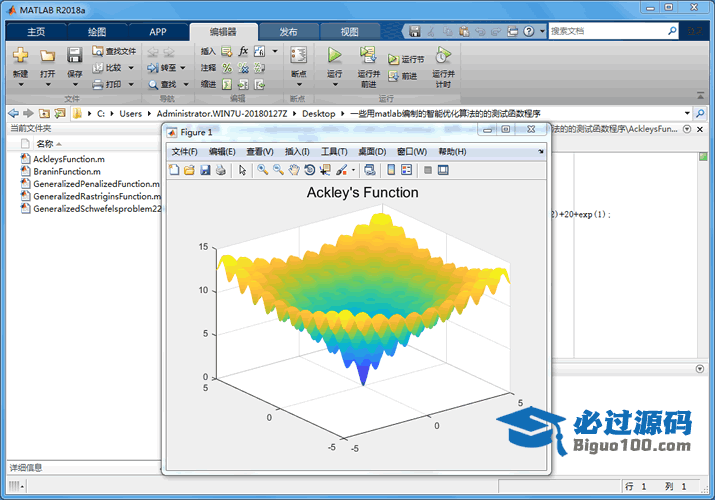Click the Open (打开) folder icon
Screen dimensions: 715x500
(x=47, y=56)
